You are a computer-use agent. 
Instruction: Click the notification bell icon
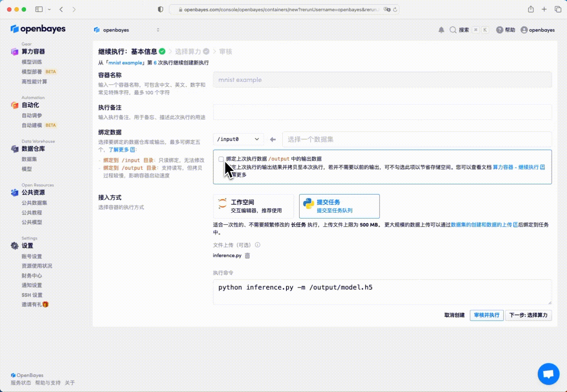click(441, 30)
